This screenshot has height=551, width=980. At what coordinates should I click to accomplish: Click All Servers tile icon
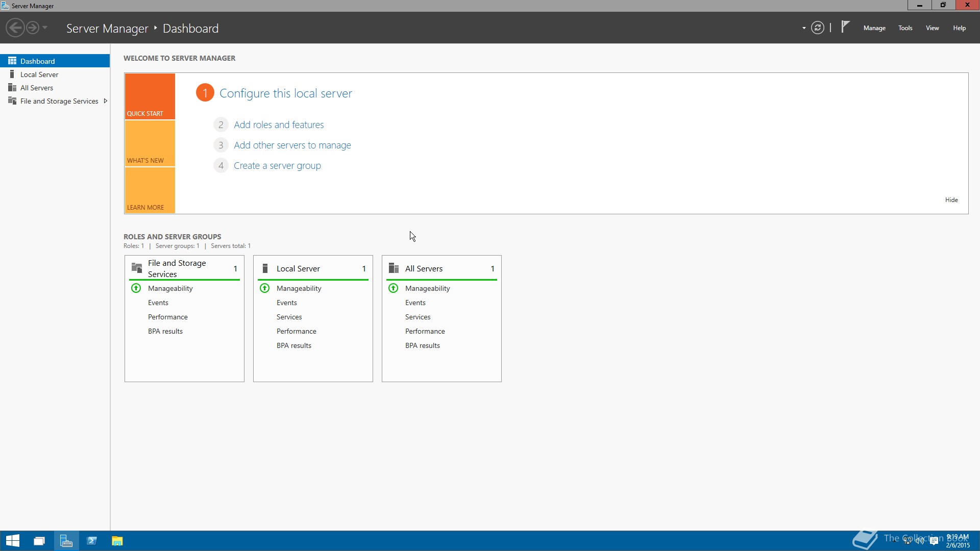tap(394, 268)
